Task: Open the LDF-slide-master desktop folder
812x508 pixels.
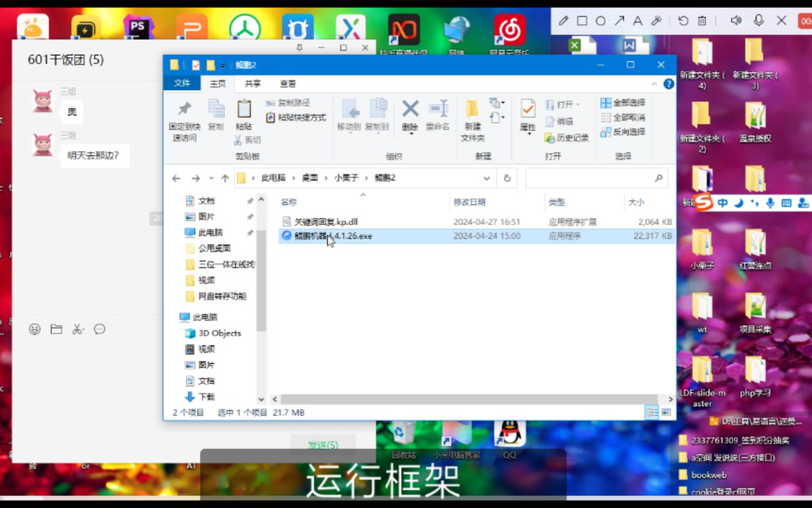Action: click(x=703, y=382)
